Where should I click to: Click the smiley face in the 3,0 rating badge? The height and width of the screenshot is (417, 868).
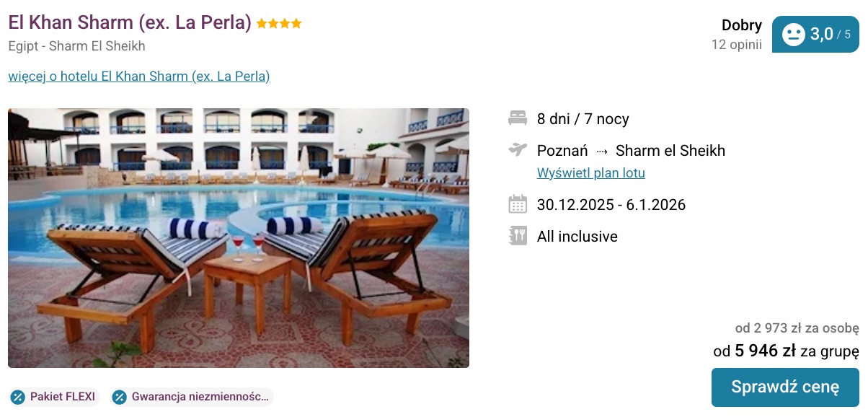tap(794, 33)
